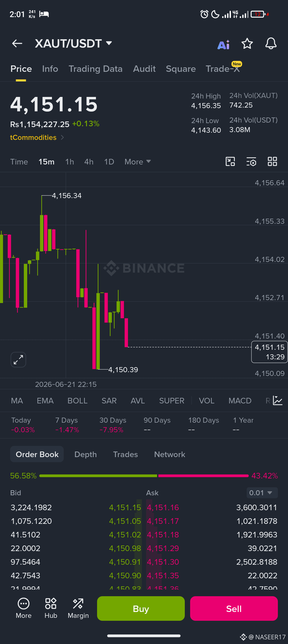288x644 pixels.
Task: Select bid price 4,151.15 in order book
Action: pyautogui.click(x=125, y=508)
